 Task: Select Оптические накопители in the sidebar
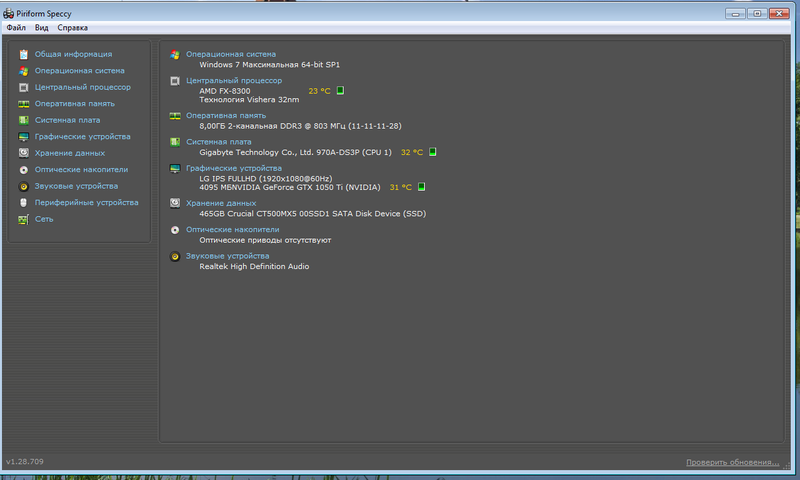pos(82,169)
